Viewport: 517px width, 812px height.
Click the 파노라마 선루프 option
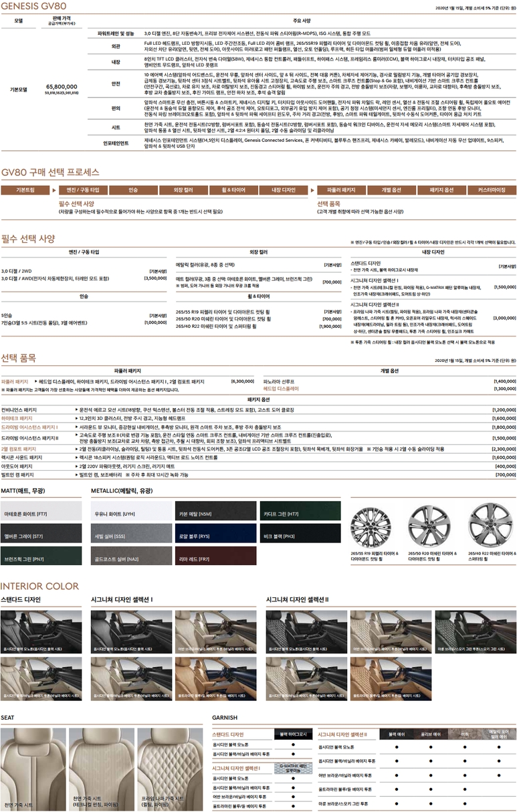[278, 381]
